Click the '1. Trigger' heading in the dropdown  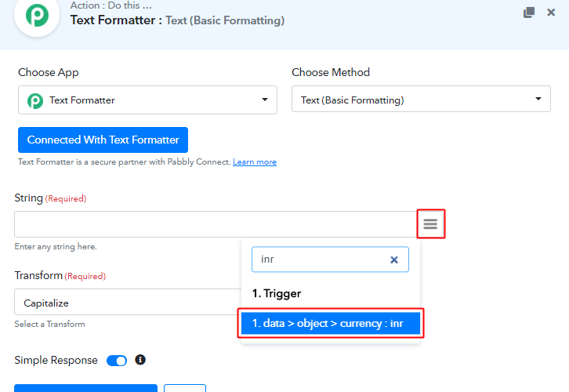[277, 293]
